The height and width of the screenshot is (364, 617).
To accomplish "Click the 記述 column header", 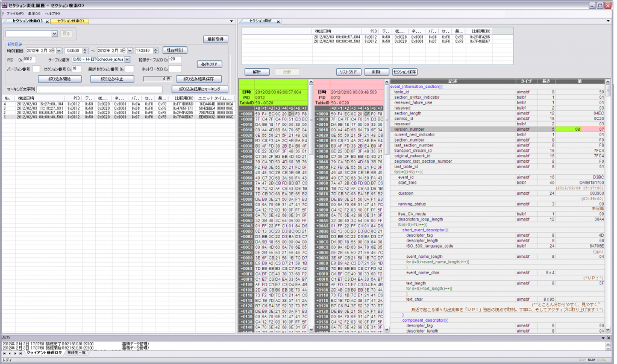I will click(x=453, y=81).
